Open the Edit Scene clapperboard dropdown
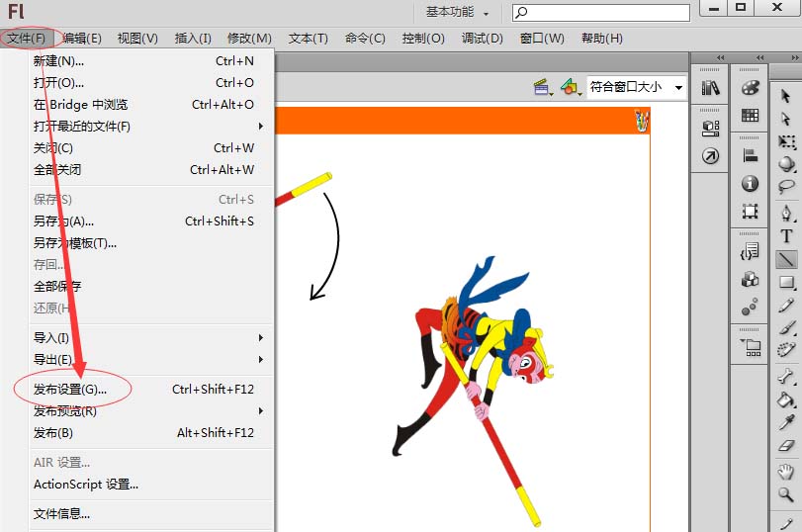The width and height of the screenshot is (802, 532). click(x=543, y=87)
